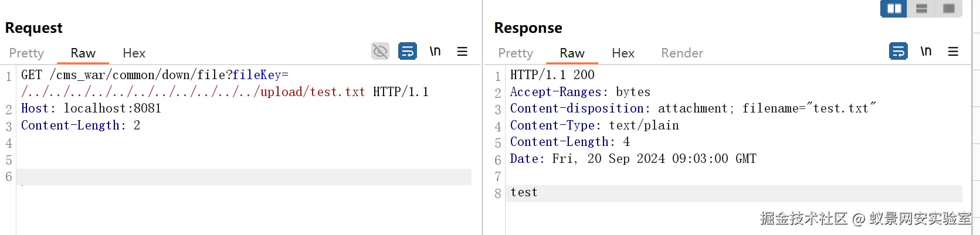
Task: Toggle word wrap icon in Request panel
Action: [407, 52]
